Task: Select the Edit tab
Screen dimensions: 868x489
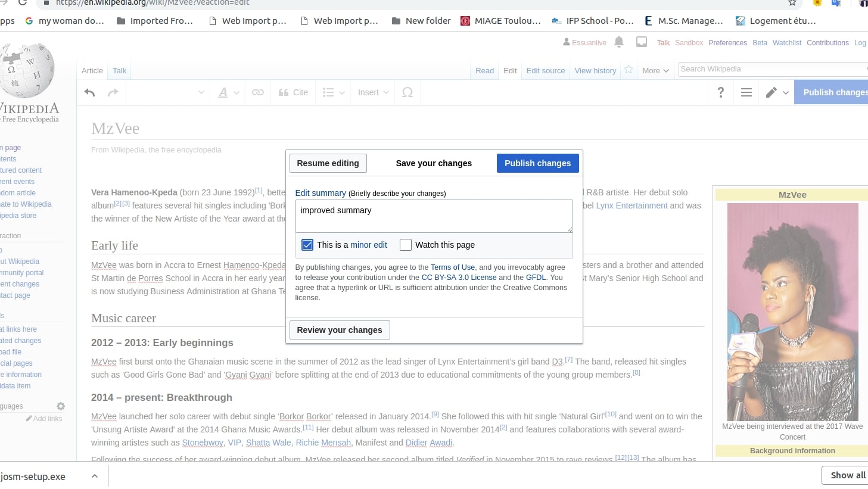Action: click(510, 71)
